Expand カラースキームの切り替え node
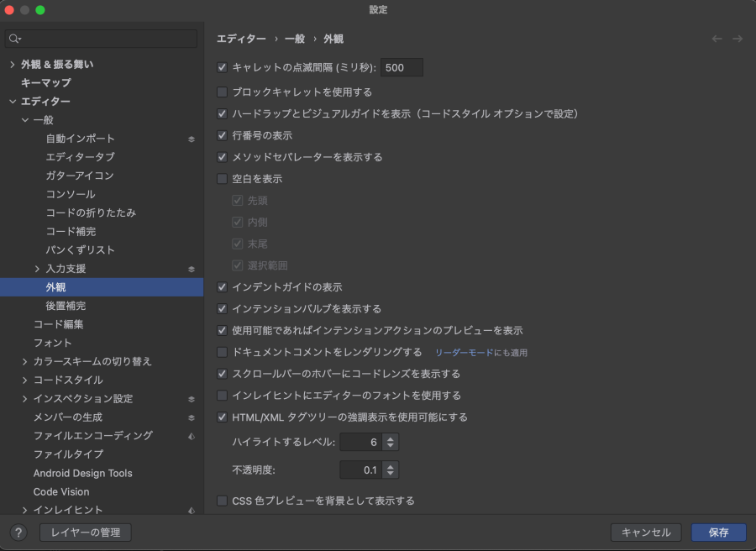The width and height of the screenshot is (756, 551). coord(25,361)
